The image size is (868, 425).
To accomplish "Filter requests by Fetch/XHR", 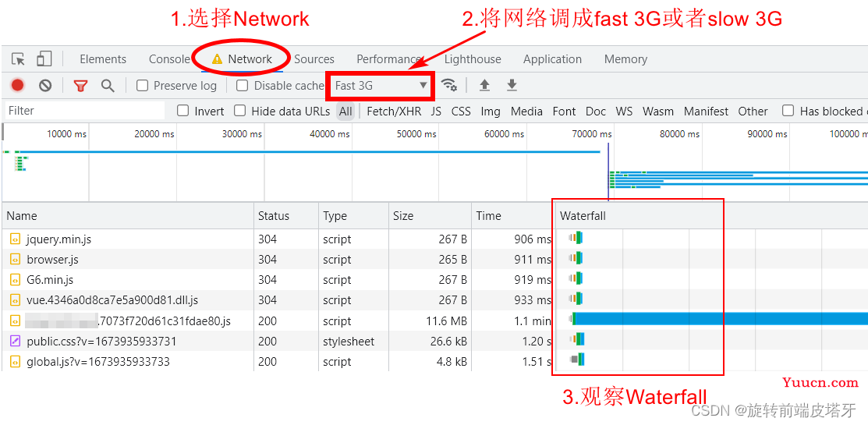I will (394, 112).
